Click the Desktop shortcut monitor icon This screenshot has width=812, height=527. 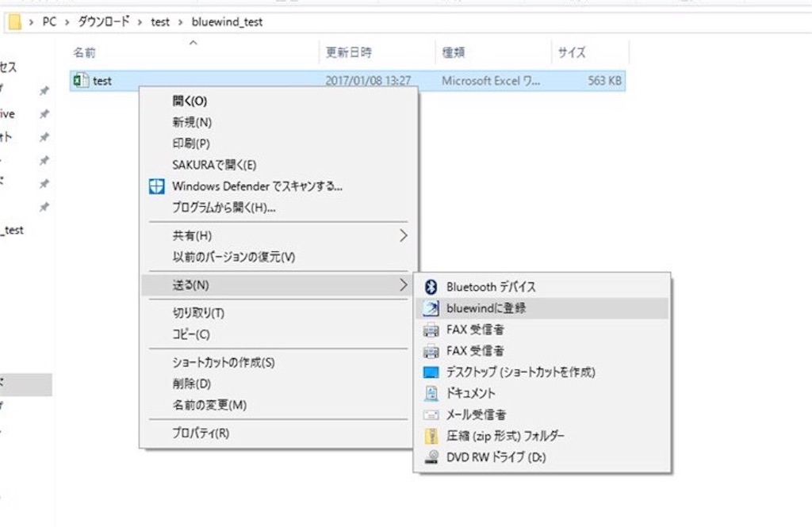431,372
